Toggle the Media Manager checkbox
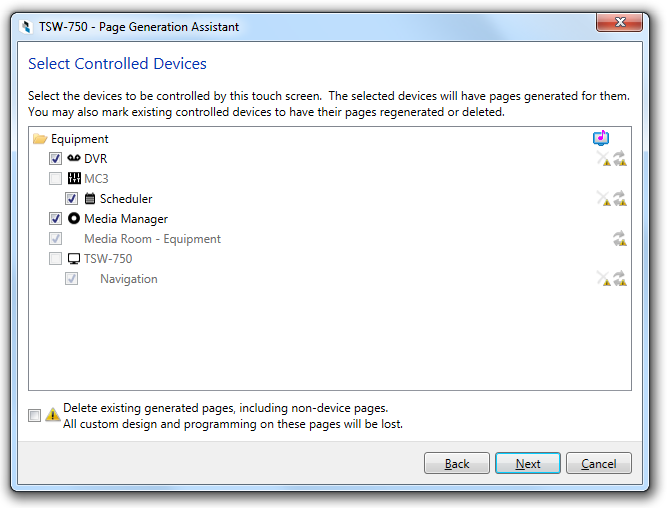Image resolution: width=670 pixels, height=508 pixels. [x=55, y=218]
